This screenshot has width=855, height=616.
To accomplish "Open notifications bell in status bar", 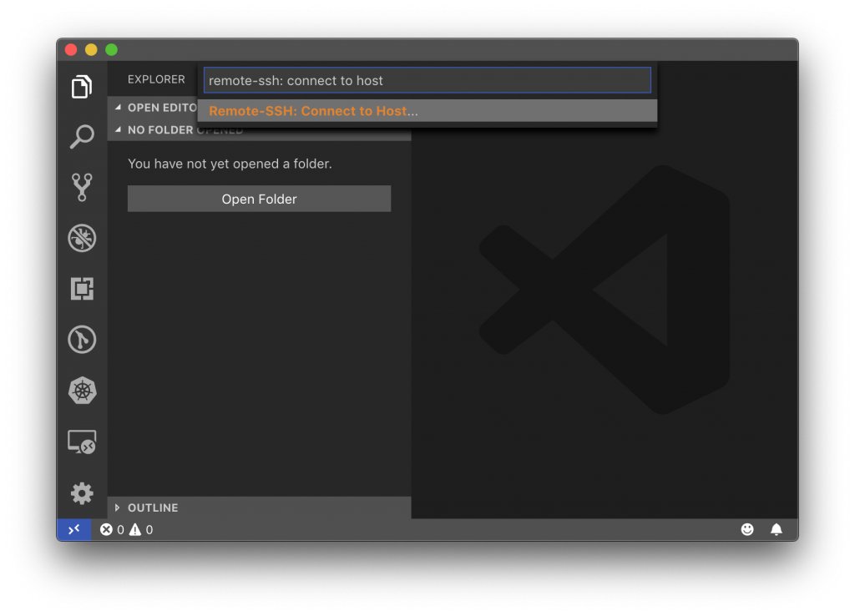I will click(x=776, y=529).
